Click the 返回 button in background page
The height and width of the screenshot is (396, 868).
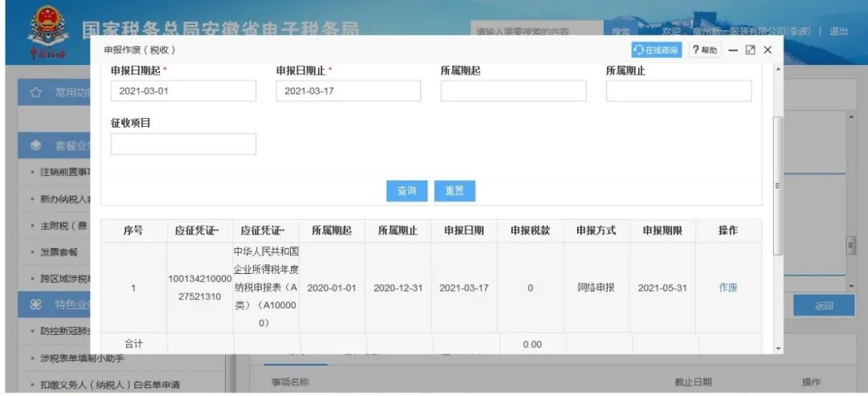pyautogui.click(x=824, y=306)
